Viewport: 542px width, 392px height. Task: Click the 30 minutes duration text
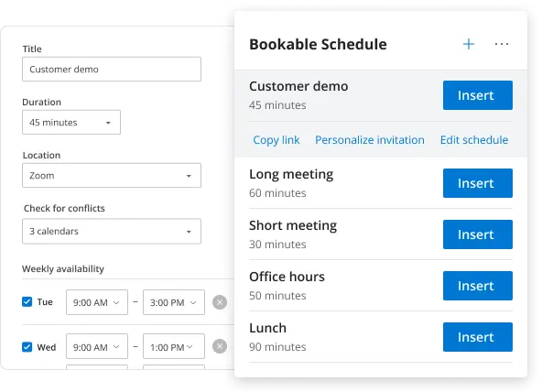tap(277, 245)
